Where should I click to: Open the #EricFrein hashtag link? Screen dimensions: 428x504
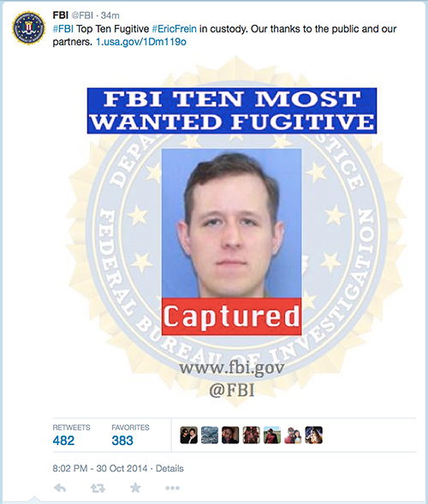tap(174, 29)
